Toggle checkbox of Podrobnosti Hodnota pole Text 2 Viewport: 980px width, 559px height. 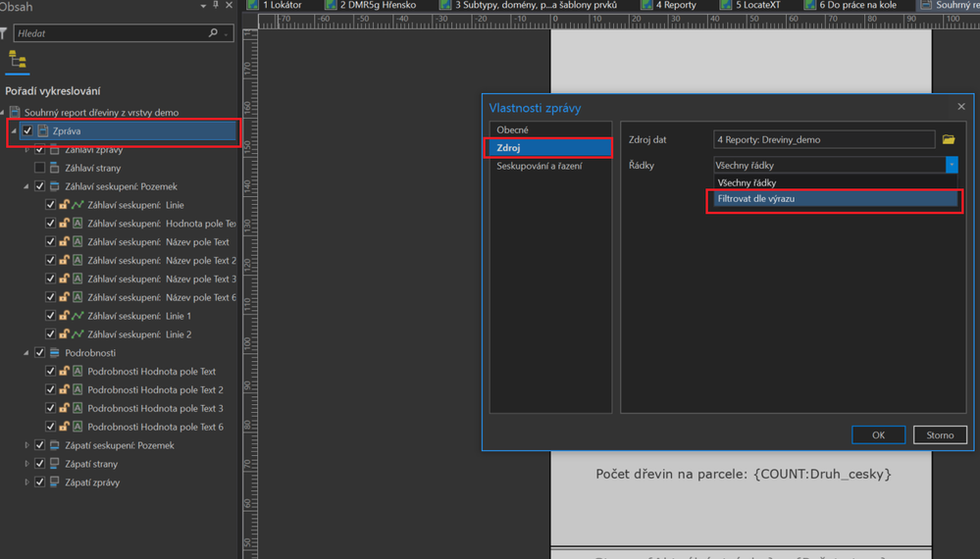tap(51, 389)
